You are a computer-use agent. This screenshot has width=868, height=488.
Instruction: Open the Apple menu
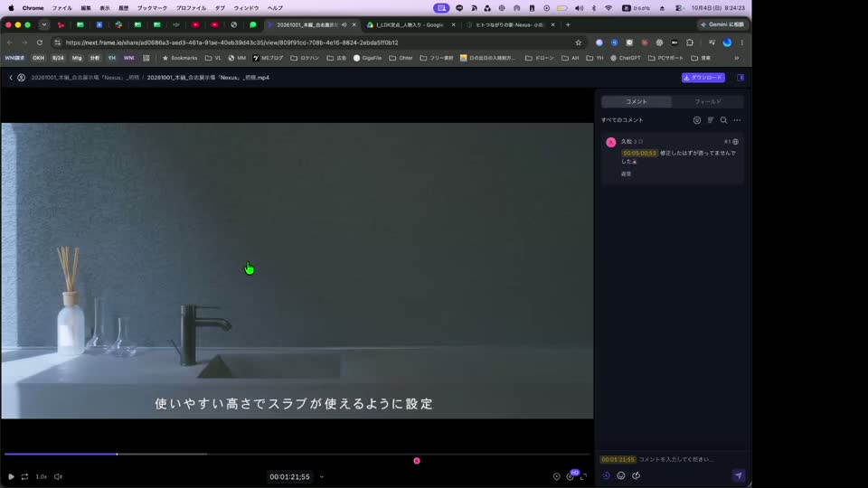11,8
